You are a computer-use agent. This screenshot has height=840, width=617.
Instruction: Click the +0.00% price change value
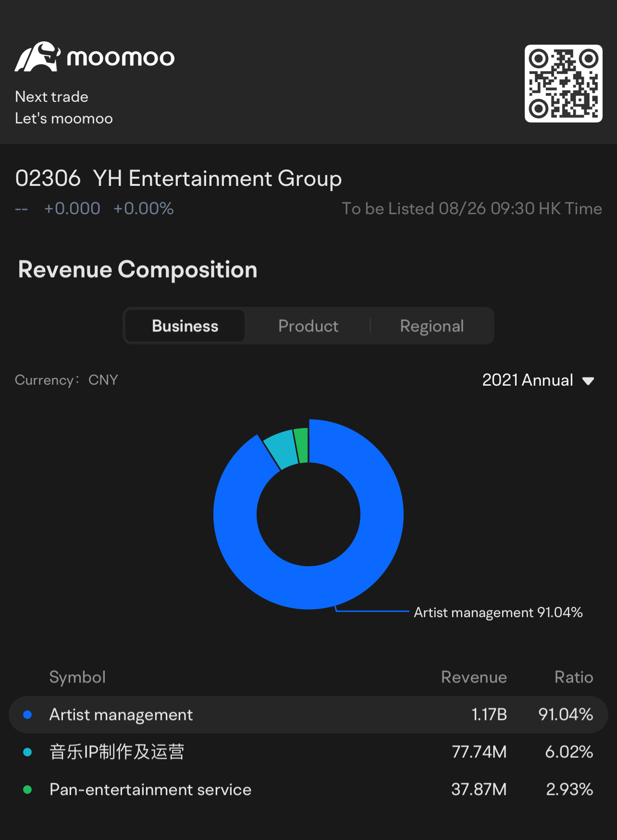click(144, 208)
